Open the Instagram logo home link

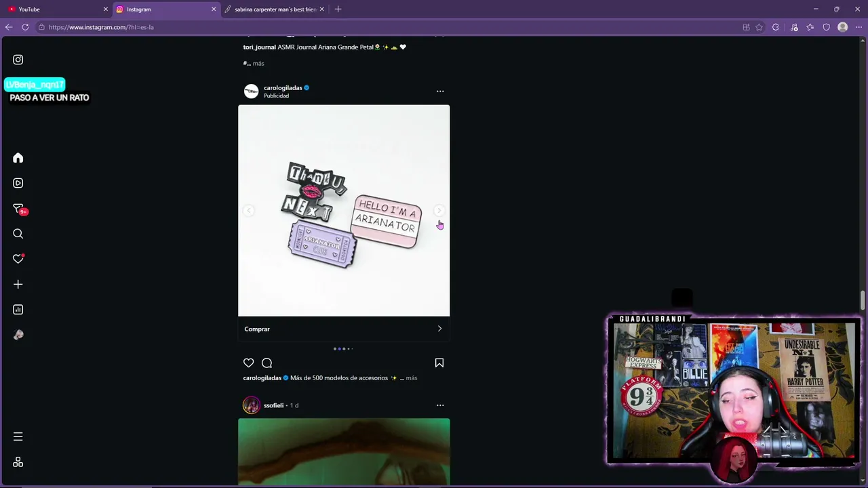click(18, 60)
